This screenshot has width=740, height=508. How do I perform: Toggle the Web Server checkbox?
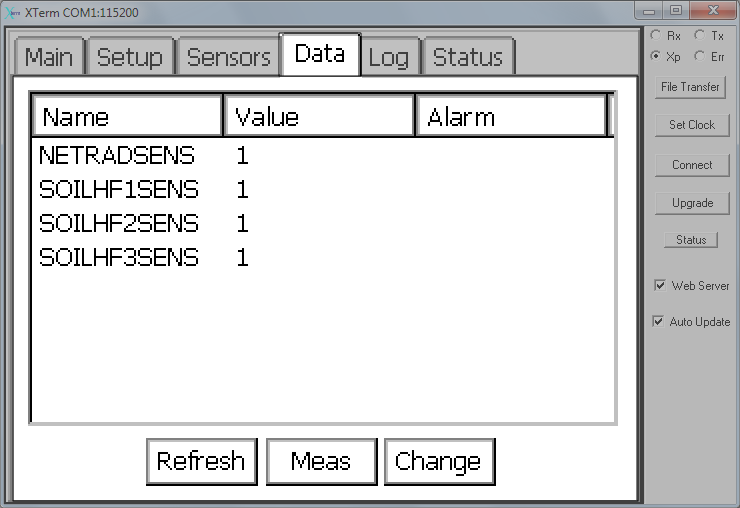[x=660, y=285]
